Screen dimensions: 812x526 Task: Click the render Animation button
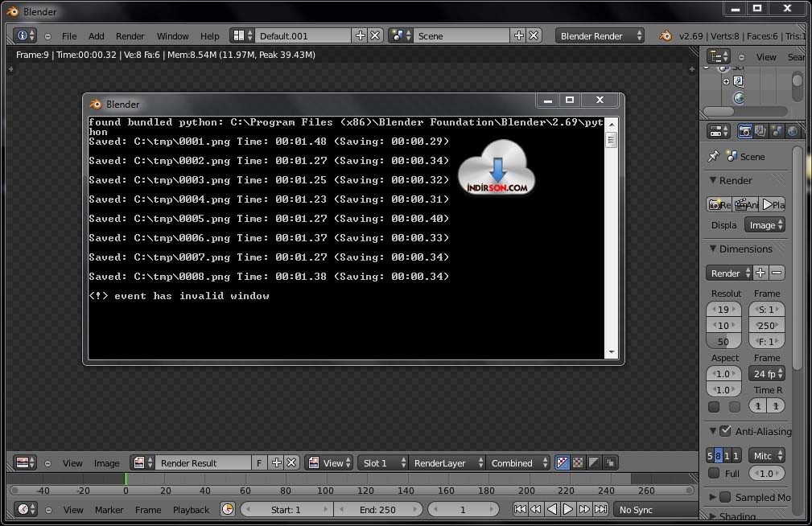pos(746,204)
